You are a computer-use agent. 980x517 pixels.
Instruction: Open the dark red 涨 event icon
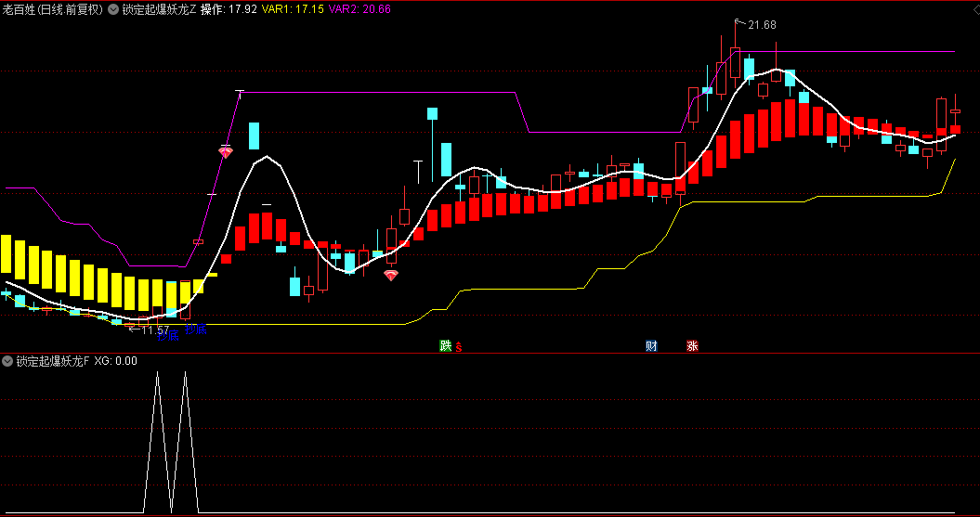pos(692,346)
